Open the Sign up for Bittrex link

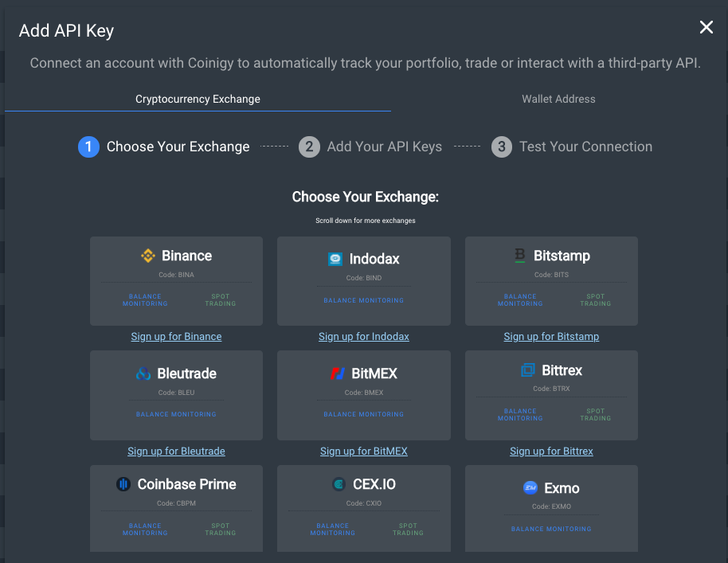[x=551, y=451]
